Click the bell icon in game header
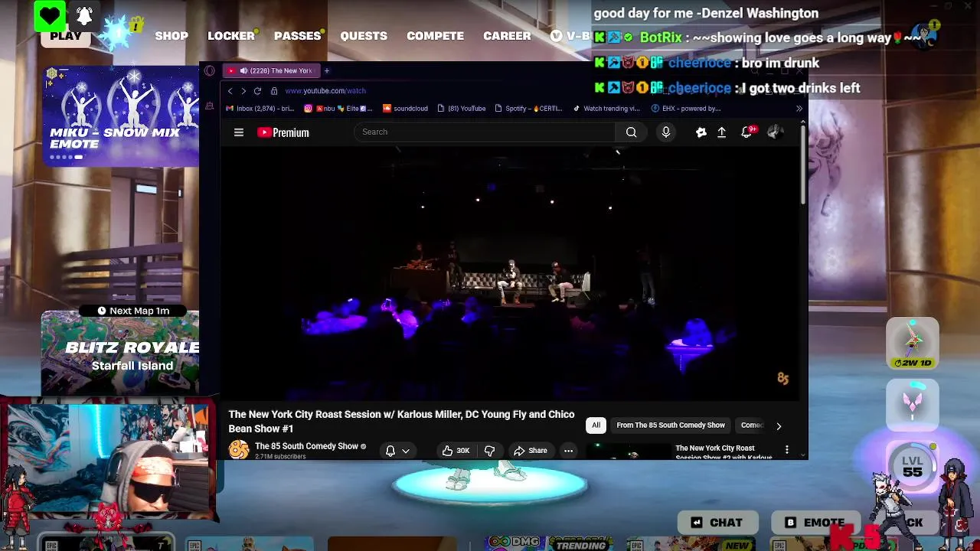 point(84,16)
